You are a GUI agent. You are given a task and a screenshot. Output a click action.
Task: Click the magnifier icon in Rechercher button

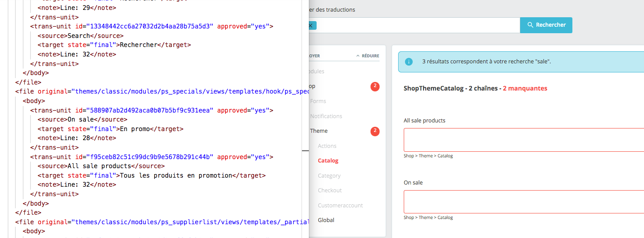coord(531,25)
